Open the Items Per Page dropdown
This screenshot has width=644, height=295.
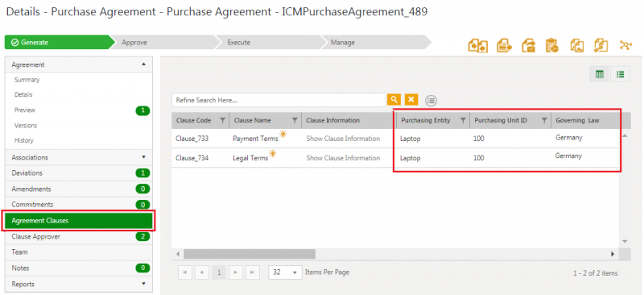pos(285,272)
